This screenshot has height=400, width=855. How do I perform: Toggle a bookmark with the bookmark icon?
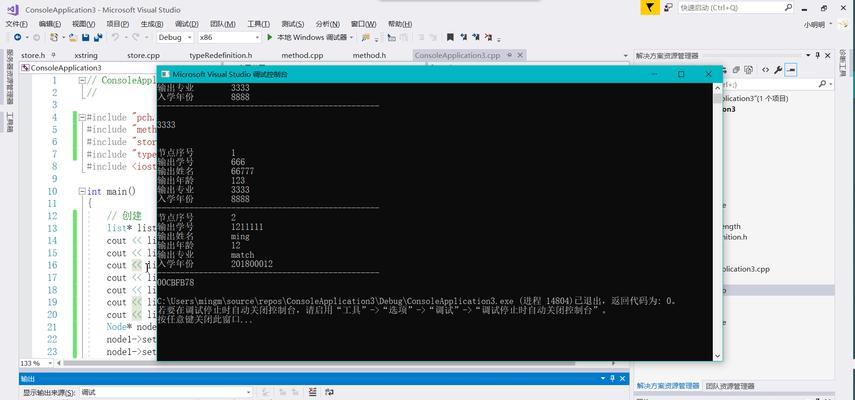[x=450, y=38]
